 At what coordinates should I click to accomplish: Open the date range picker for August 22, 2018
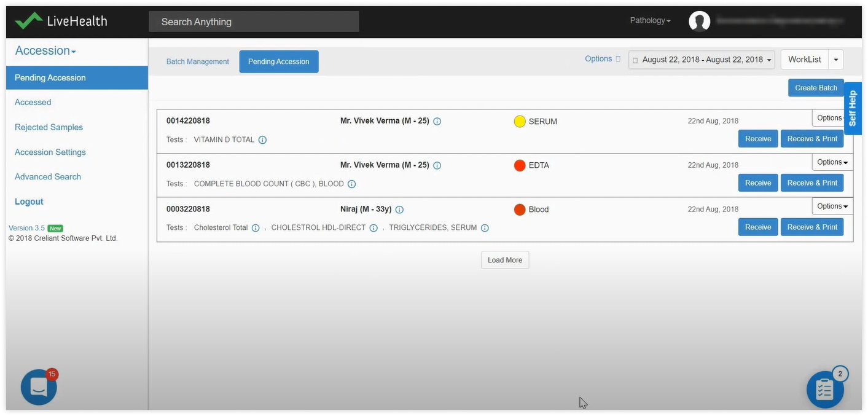coord(702,60)
